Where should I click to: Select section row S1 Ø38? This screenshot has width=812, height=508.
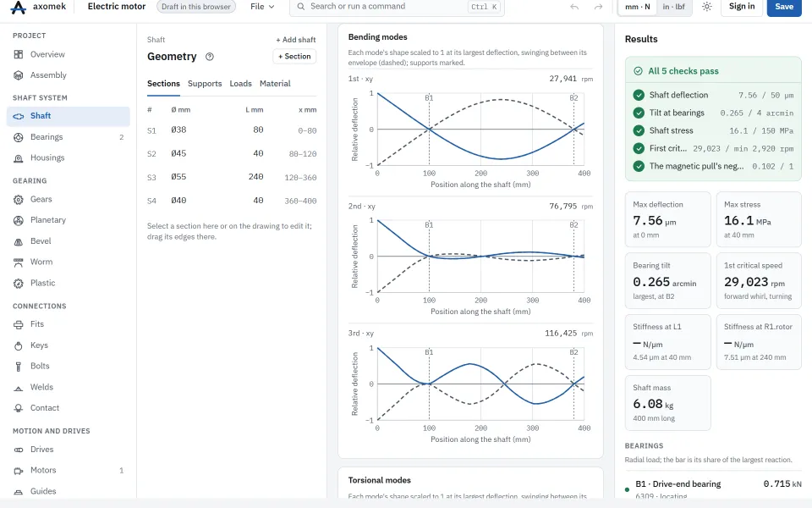point(232,130)
